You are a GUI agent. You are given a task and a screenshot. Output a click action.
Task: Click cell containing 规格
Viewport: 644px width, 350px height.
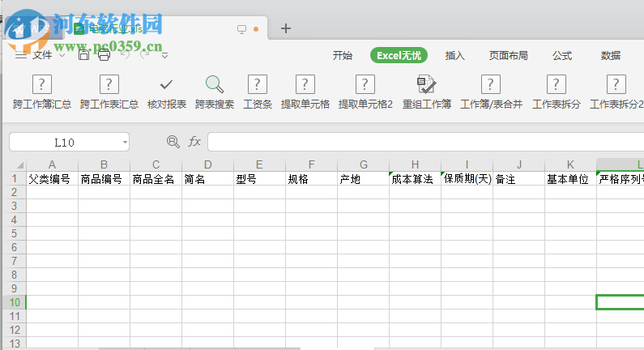(311, 179)
